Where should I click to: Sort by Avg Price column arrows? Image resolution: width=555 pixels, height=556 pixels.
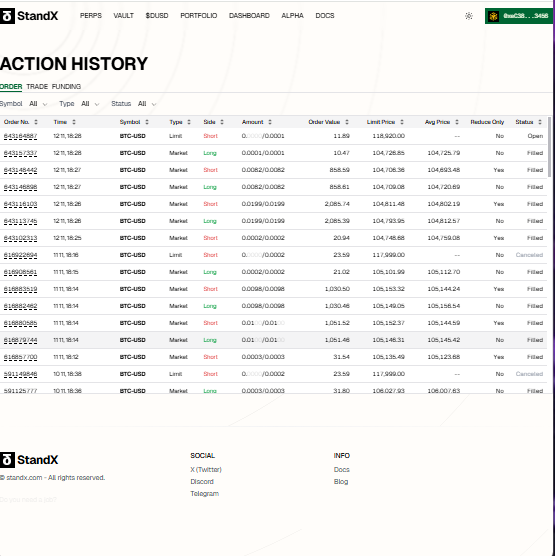457,122
